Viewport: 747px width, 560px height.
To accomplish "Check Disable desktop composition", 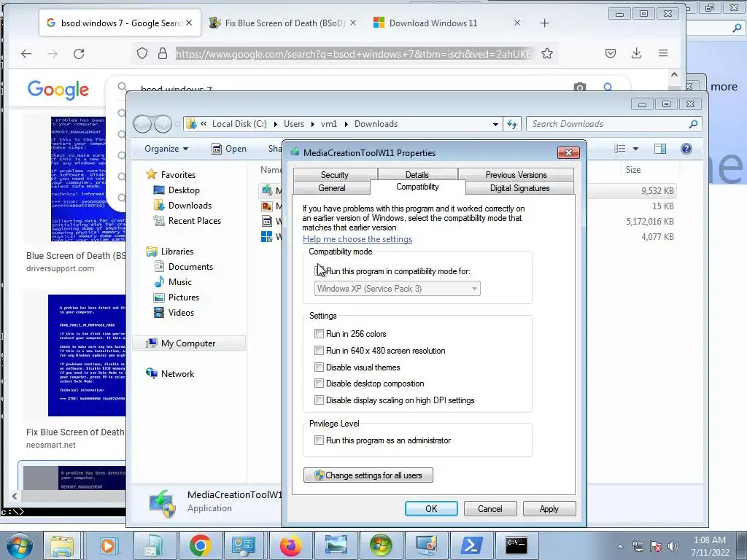I will point(319,384).
